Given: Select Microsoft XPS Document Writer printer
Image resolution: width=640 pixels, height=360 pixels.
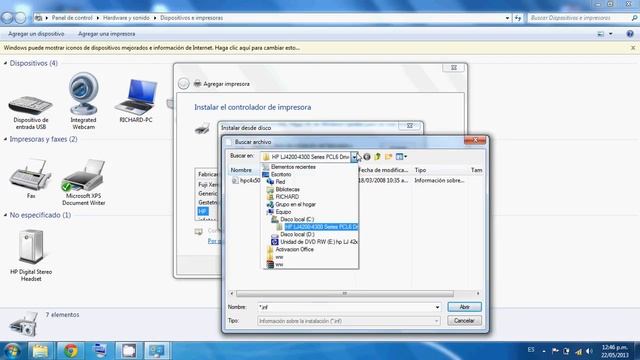Looking at the screenshot, I should tap(84, 182).
